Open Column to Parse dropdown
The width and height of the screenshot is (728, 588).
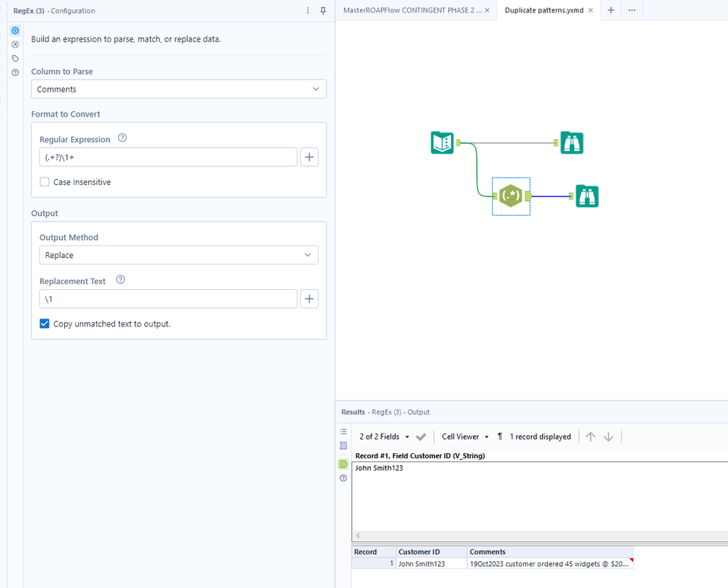pos(179,89)
